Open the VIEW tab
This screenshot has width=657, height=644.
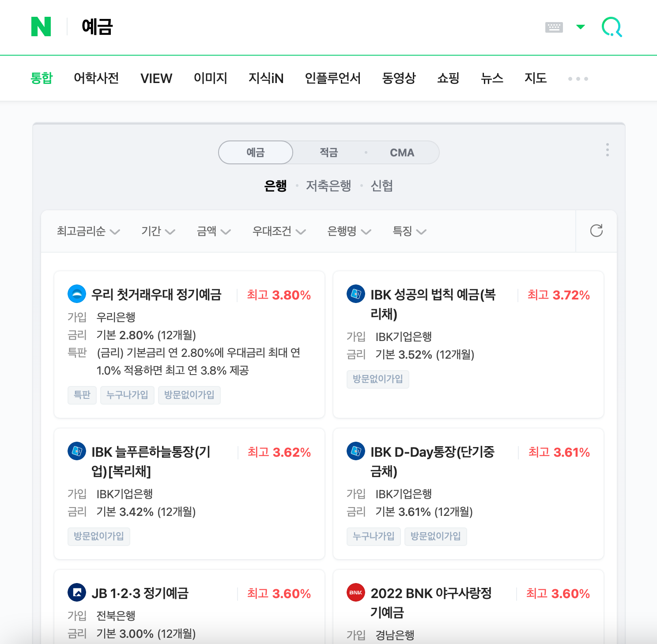[156, 78]
